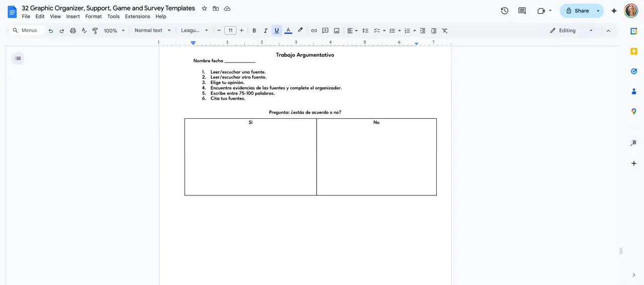Redo the last action
Screen dimensions: 644x285
pos(62,31)
